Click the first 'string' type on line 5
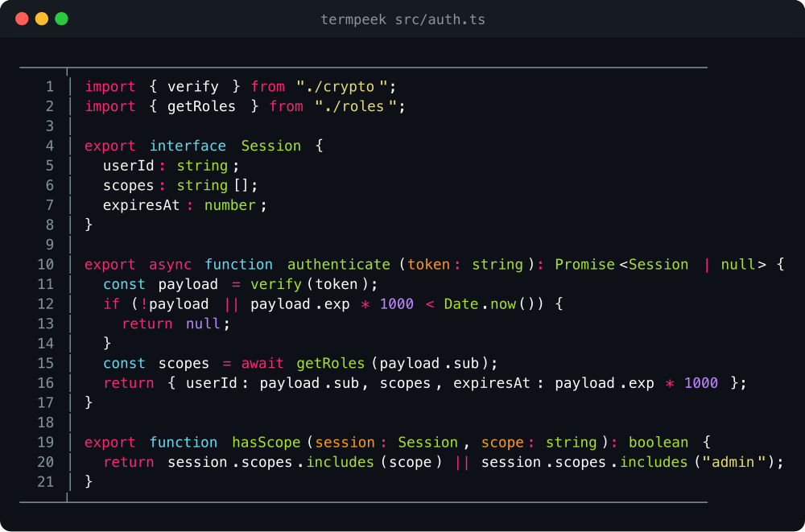The height and width of the screenshot is (532, 805). click(202, 165)
